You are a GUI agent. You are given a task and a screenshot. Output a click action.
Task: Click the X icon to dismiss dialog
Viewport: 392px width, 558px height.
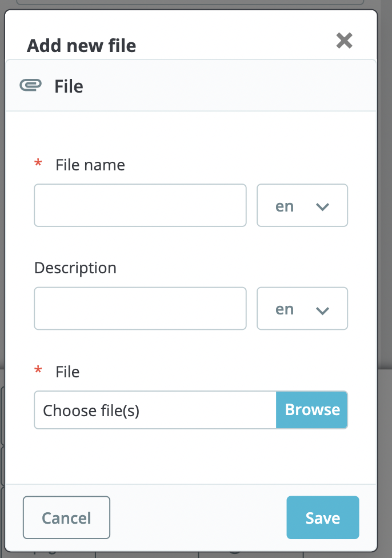[345, 41]
